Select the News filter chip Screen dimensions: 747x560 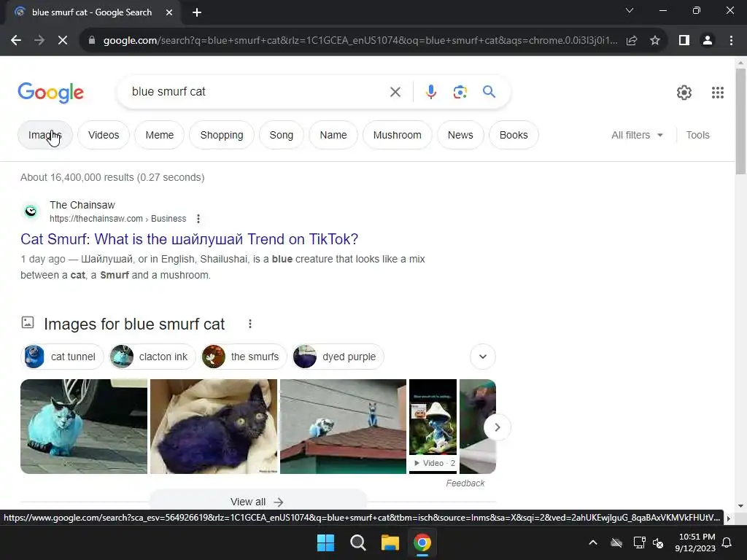(460, 135)
